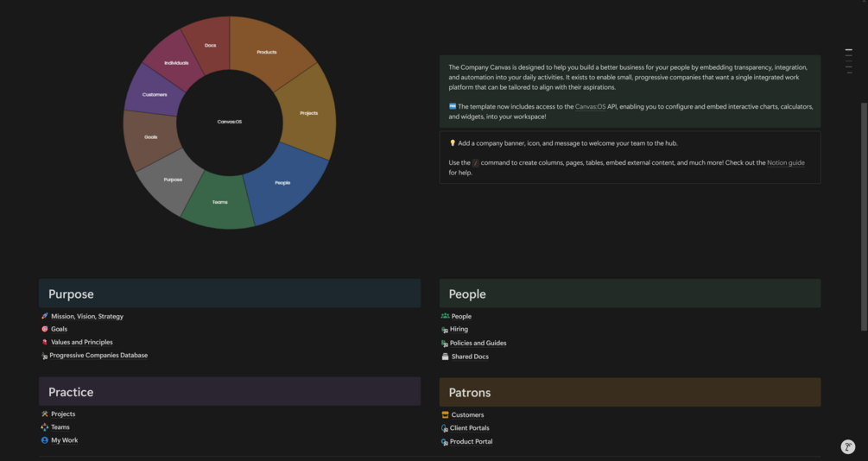
Task: Click the icon beside Product Portal
Action: (445, 442)
